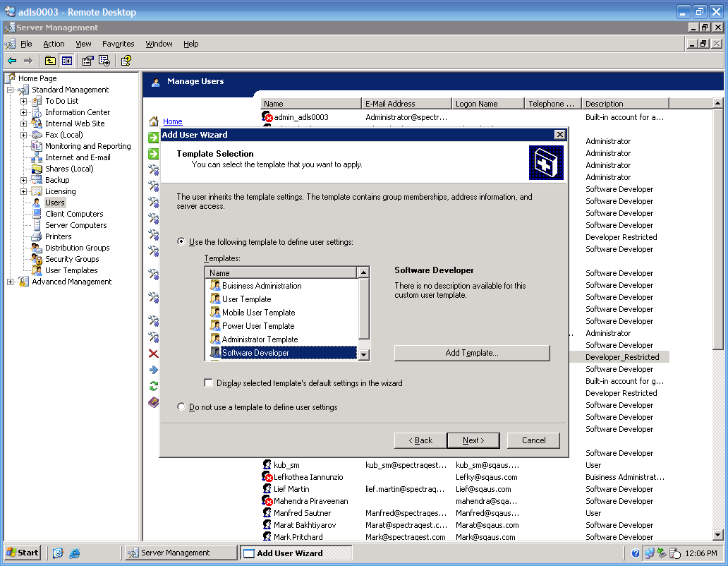Check 'Display selected template's default settings'

pyautogui.click(x=208, y=383)
